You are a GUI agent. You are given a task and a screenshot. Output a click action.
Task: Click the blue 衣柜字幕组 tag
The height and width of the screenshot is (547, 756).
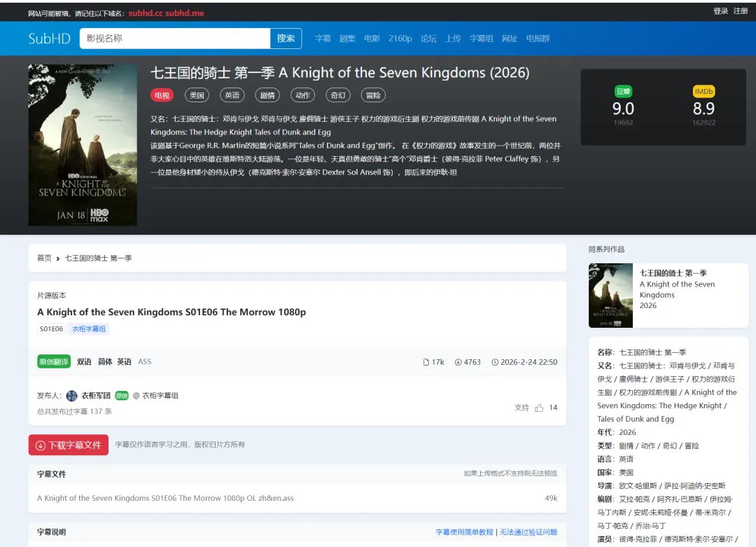click(x=89, y=329)
